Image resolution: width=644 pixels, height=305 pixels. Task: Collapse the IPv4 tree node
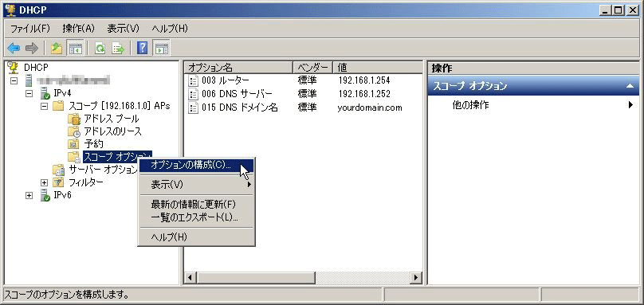point(29,93)
